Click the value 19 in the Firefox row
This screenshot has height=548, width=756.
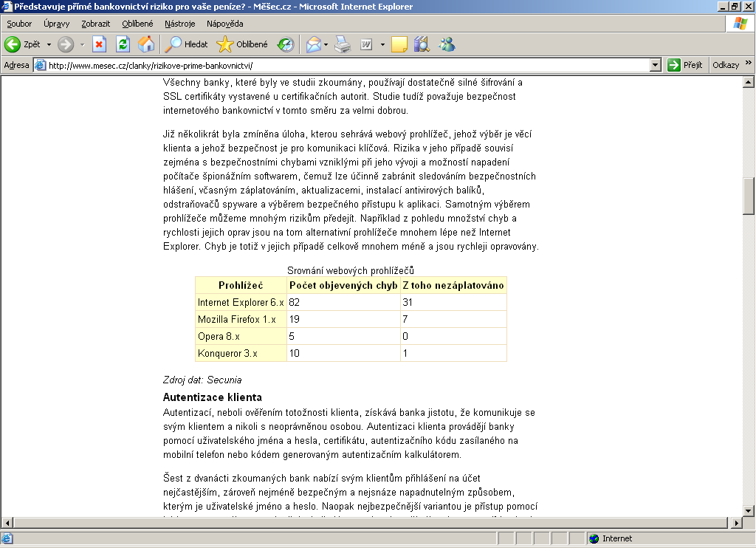[294, 319]
